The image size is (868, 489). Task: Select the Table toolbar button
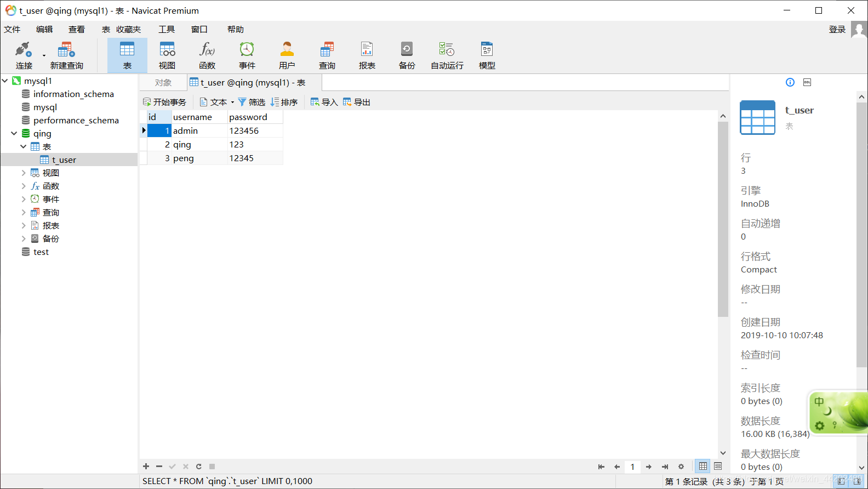127,55
